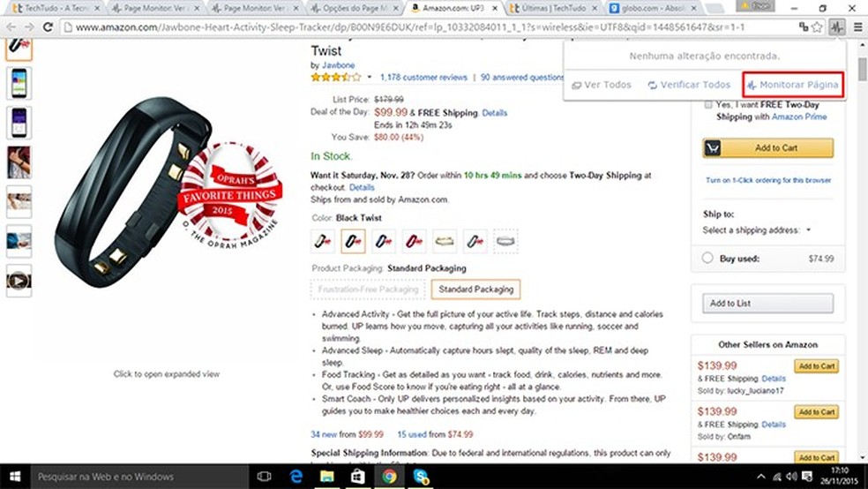
Task: Reload the page with refresh icon
Action: point(48,26)
